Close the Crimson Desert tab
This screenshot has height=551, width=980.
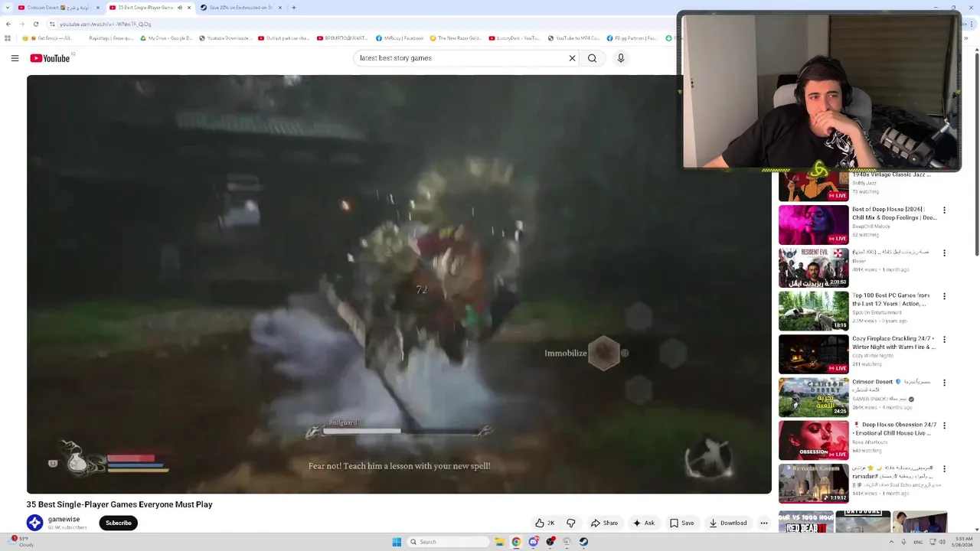[x=98, y=8]
